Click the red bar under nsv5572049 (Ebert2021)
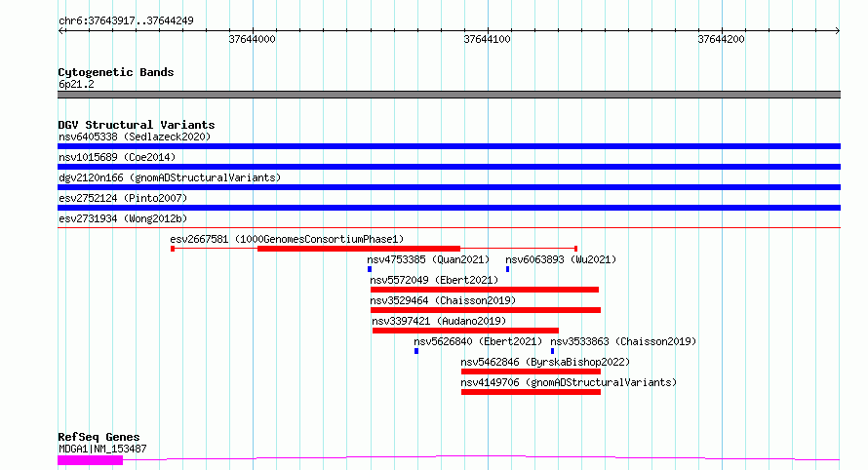Viewport: 868px width, 470px height. coord(485,290)
